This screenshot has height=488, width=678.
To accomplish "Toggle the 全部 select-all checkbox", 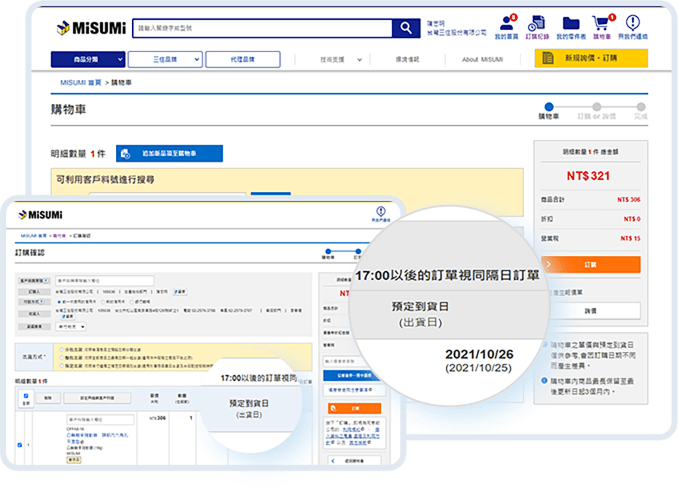I will click(25, 396).
